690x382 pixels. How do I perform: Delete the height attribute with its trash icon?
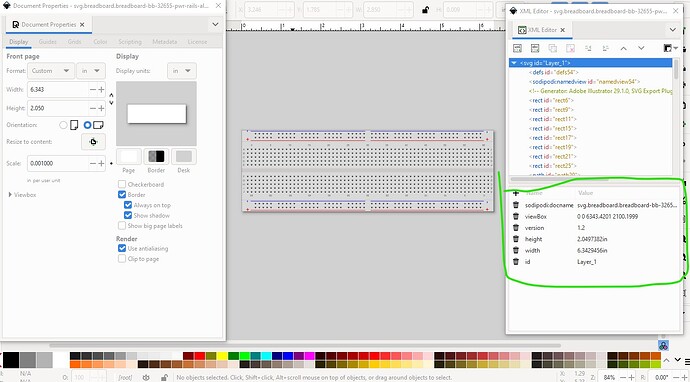[516, 239]
